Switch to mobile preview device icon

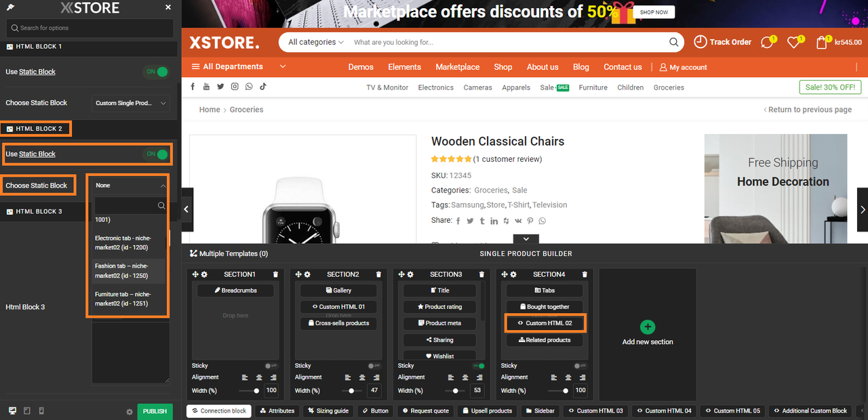pyautogui.click(x=41, y=411)
